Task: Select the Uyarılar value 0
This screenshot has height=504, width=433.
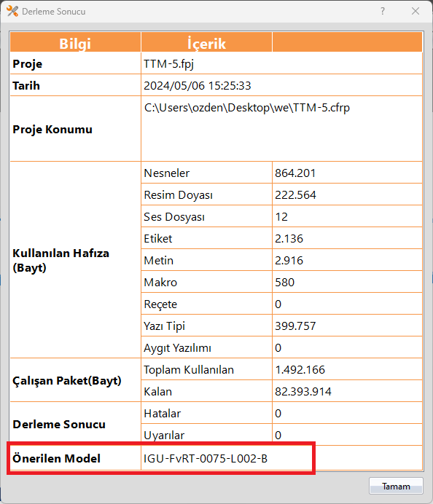Action: click(278, 436)
